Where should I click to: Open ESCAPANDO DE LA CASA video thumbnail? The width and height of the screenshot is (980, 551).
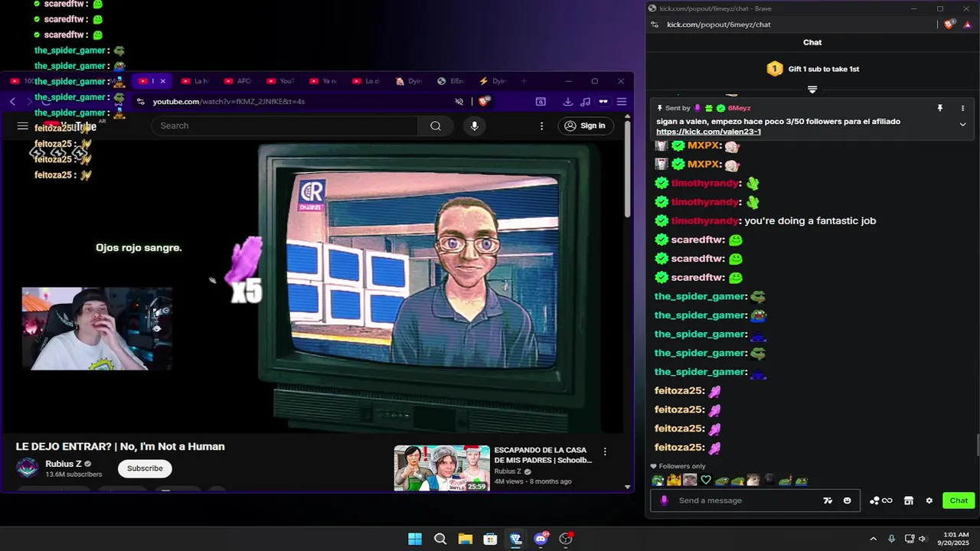(442, 468)
